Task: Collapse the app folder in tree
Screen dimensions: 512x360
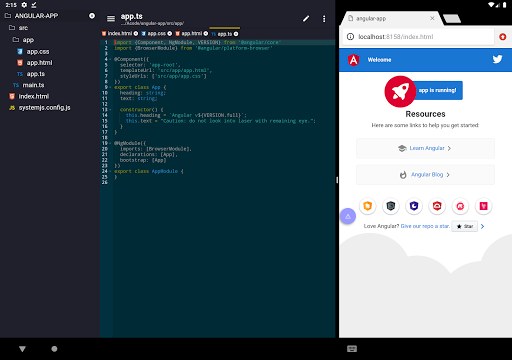Action: (23, 40)
